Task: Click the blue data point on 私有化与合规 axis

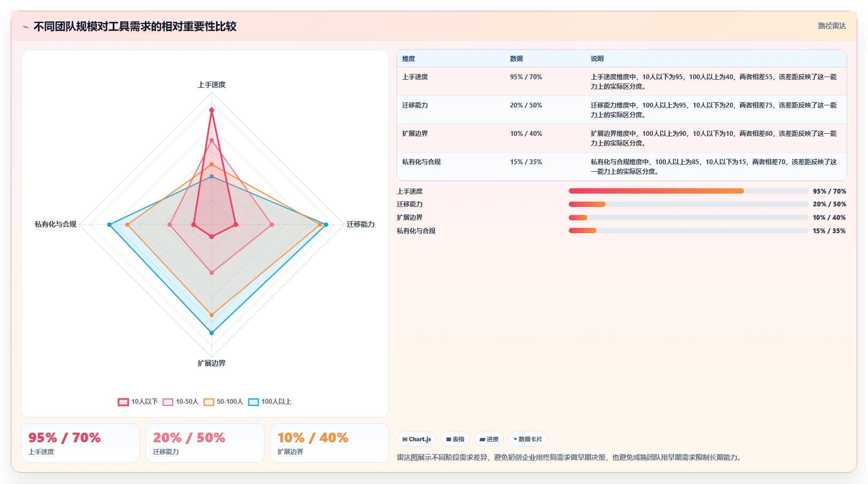Action: point(110,225)
